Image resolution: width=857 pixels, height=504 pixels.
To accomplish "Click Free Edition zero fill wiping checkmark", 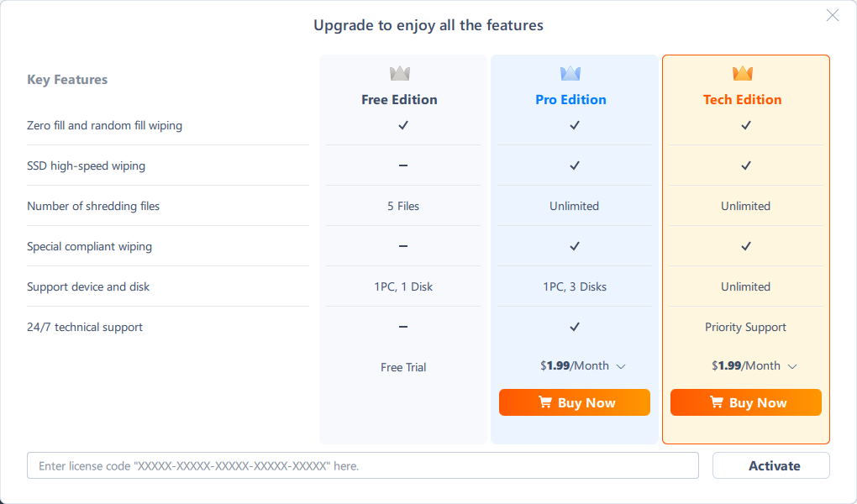I will 403,125.
